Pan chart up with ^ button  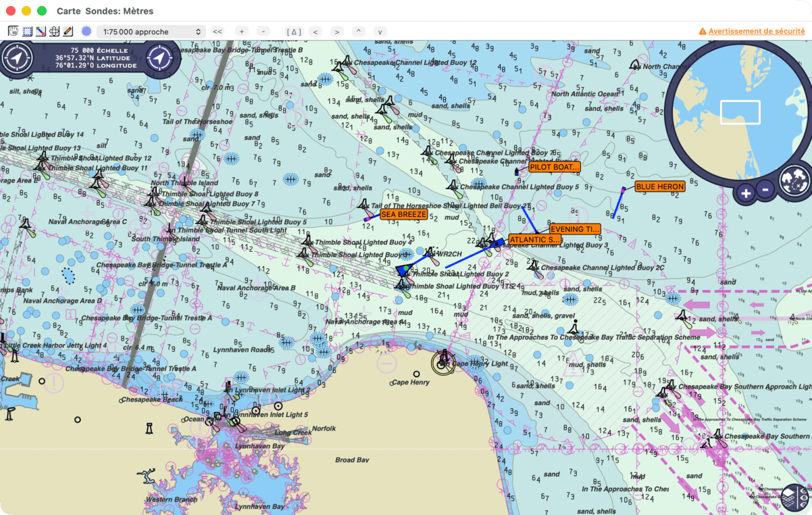click(359, 32)
